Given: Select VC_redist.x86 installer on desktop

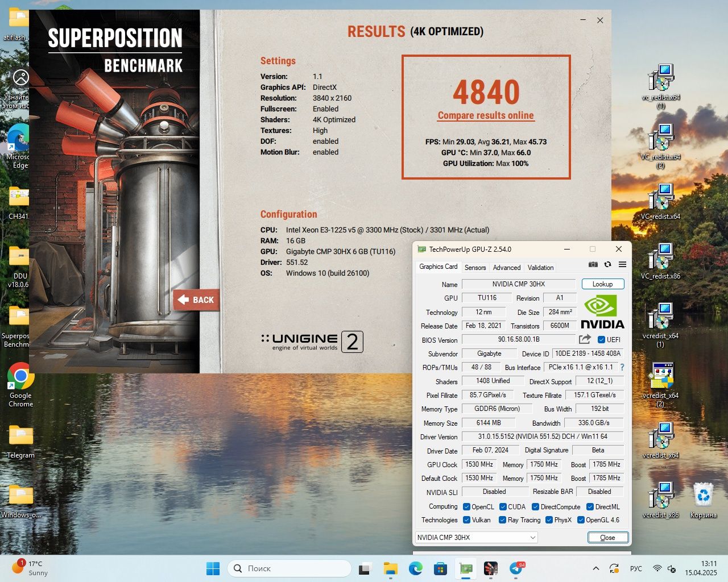Looking at the screenshot, I should [x=660, y=261].
